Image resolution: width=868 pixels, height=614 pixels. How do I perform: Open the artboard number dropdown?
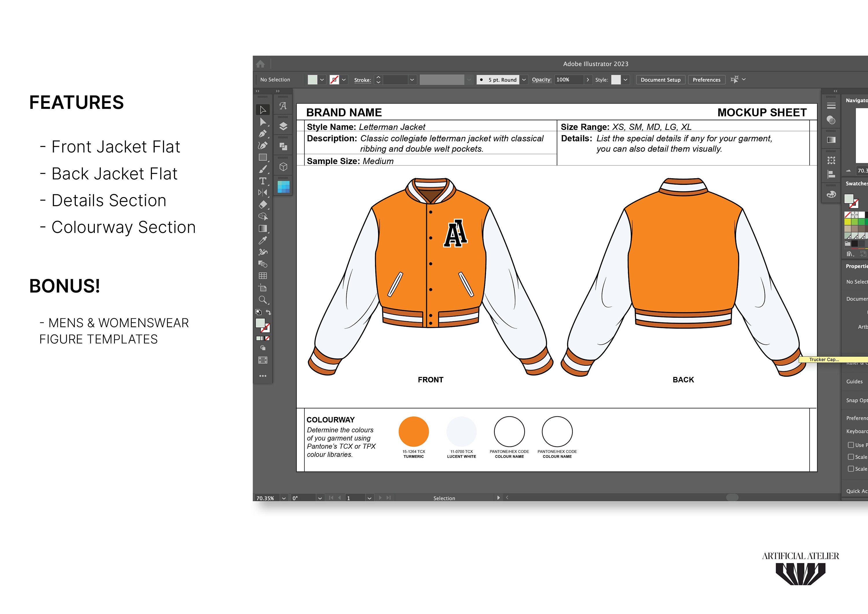tap(369, 498)
